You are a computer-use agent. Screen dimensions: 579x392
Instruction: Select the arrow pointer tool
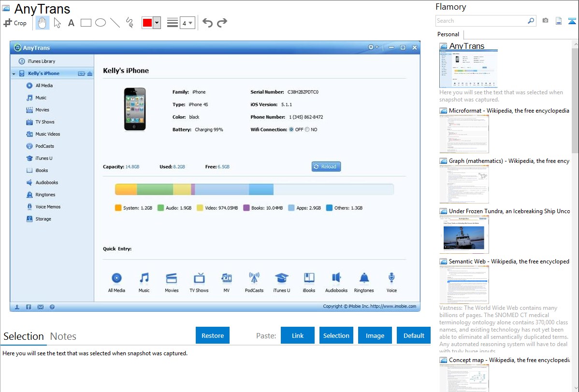(x=57, y=23)
